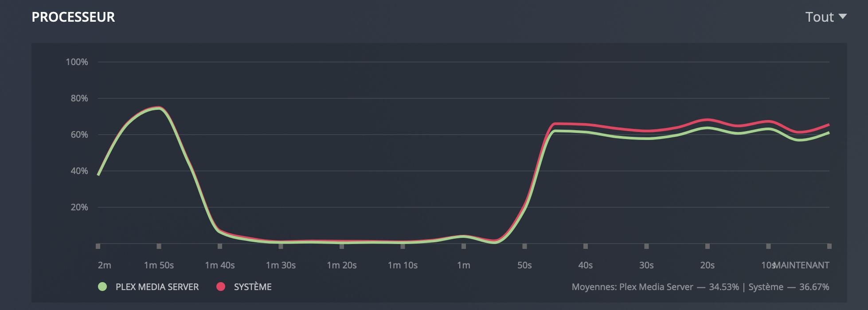The image size is (868, 310).
Task: Click the SYSTÈME legend label
Action: click(x=253, y=287)
